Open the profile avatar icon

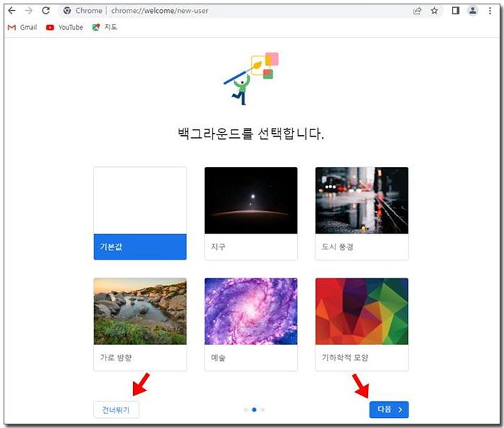[x=472, y=11]
